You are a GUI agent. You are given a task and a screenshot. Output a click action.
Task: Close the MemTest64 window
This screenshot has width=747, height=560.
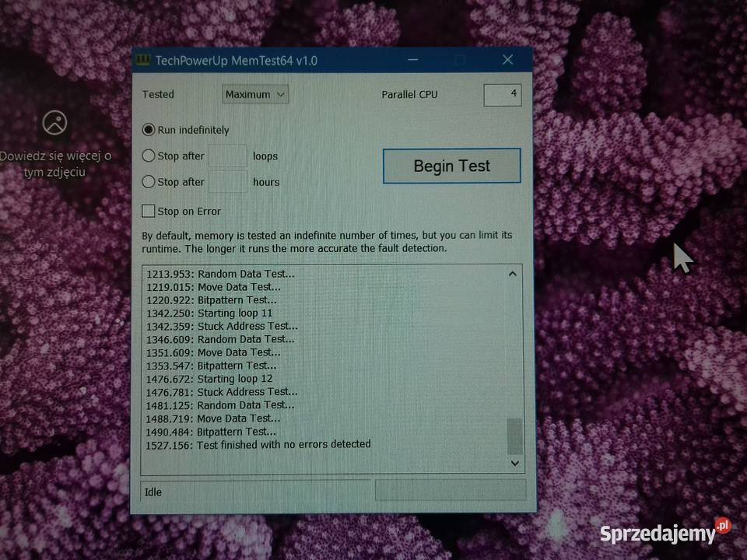tap(507, 60)
